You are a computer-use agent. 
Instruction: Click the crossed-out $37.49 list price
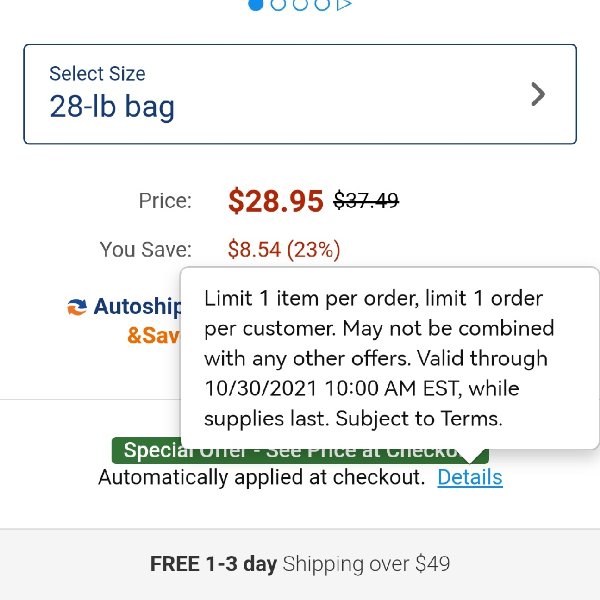[366, 200]
